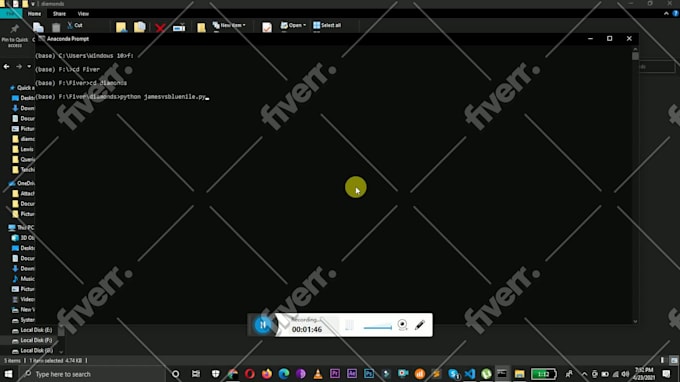This screenshot has height=382, width=680.
Task: Open the quick access toolbar dropdown
Action: pos(33,4)
